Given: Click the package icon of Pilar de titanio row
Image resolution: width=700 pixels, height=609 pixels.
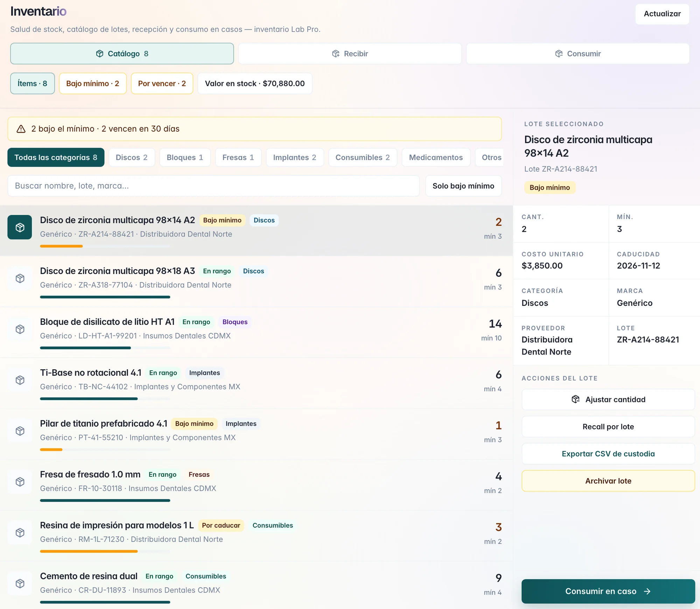Looking at the screenshot, I should (20, 431).
